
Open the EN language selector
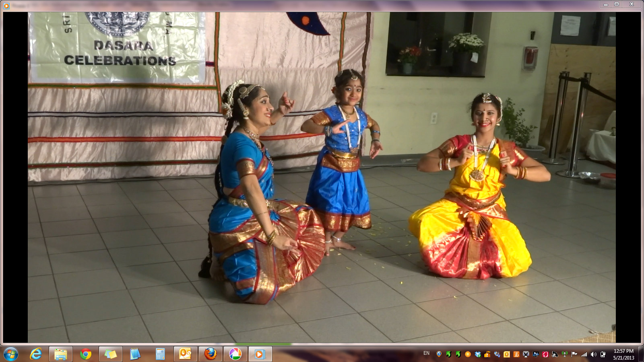click(426, 354)
